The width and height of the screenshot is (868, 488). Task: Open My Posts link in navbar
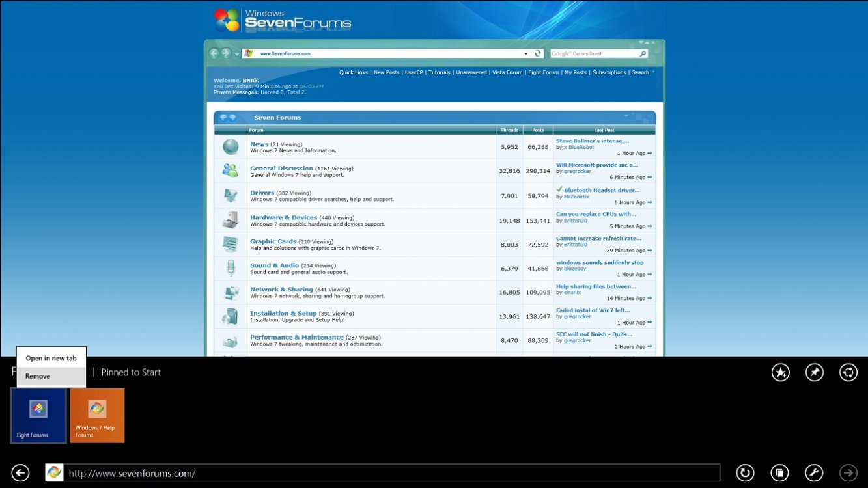[x=576, y=72]
